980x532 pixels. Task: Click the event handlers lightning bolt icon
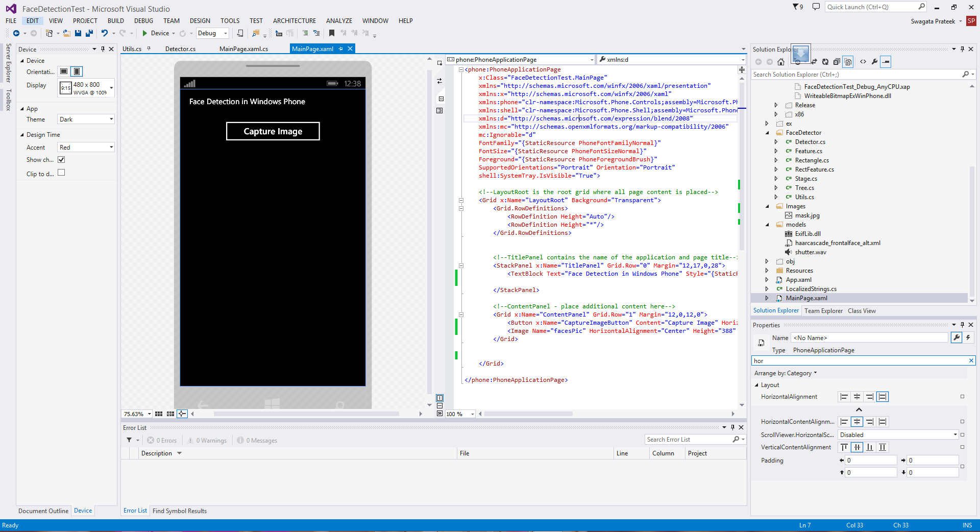point(968,337)
